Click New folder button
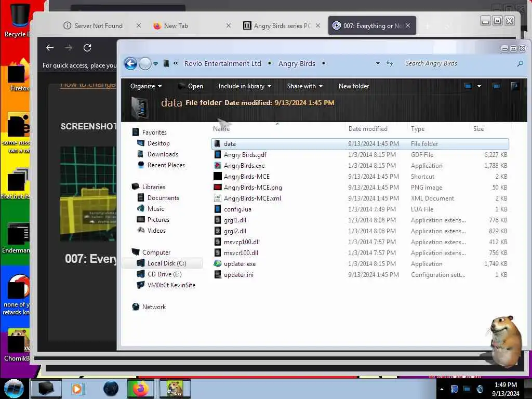The width and height of the screenshot is (532, 399). tap(353, 86)
